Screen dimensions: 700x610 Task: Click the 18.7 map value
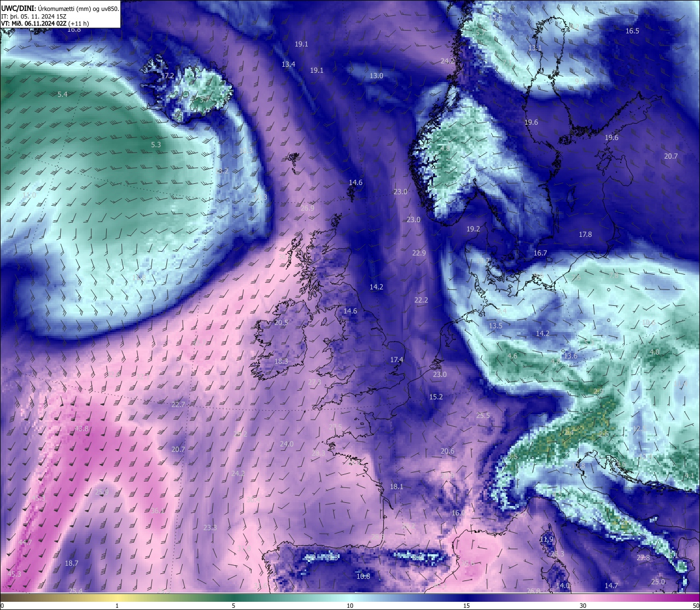72,563
